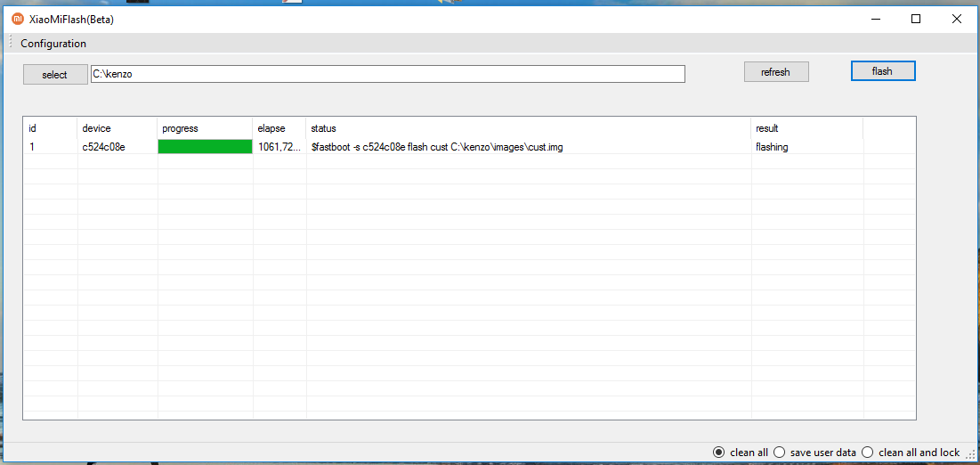Viewport: 980px width, 465px height.
Task: Click the status column header
Action: [529, 128]
